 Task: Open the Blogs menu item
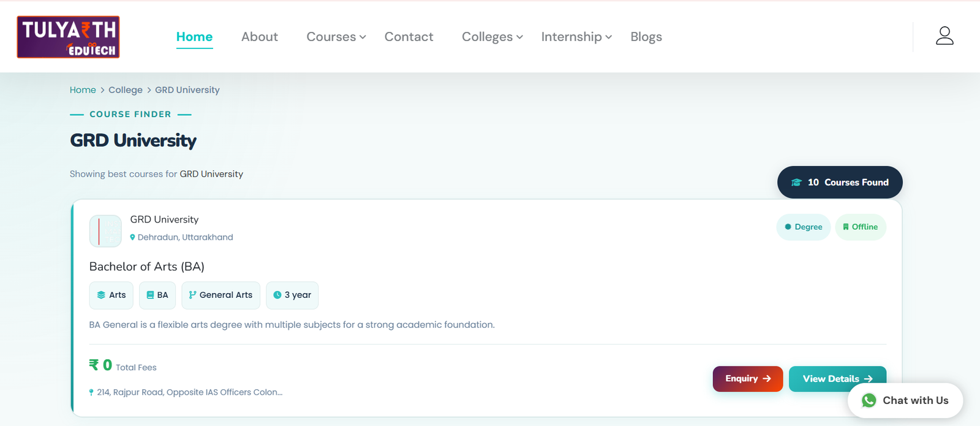(x=646, y=37)
